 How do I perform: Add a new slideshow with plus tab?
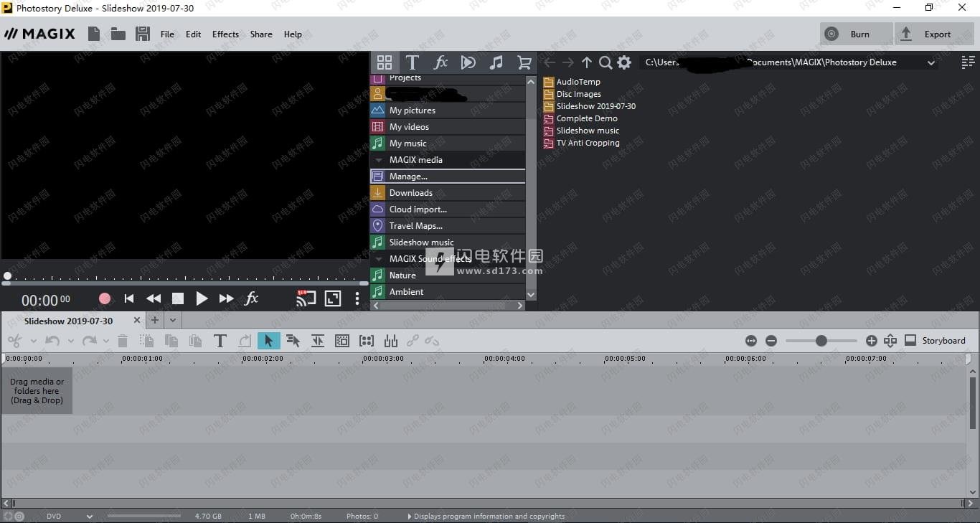[154, 320]
